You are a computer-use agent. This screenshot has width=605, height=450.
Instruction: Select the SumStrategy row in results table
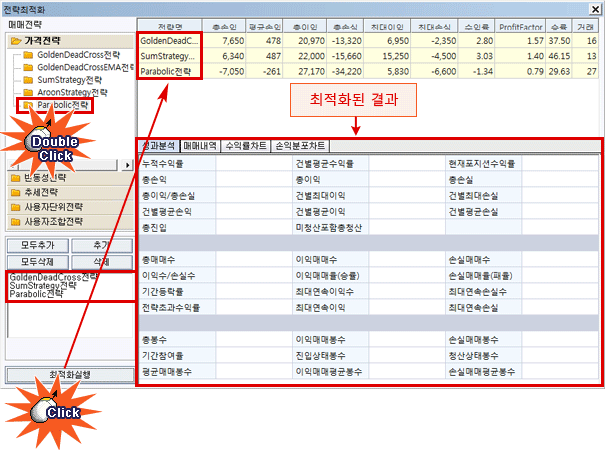170,60
